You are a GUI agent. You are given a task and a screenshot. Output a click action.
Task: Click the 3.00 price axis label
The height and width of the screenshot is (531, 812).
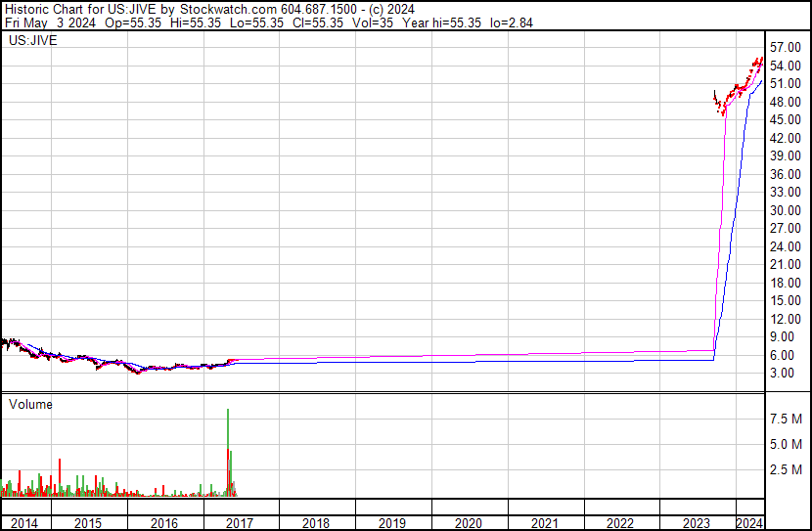[x=783, y=373]
